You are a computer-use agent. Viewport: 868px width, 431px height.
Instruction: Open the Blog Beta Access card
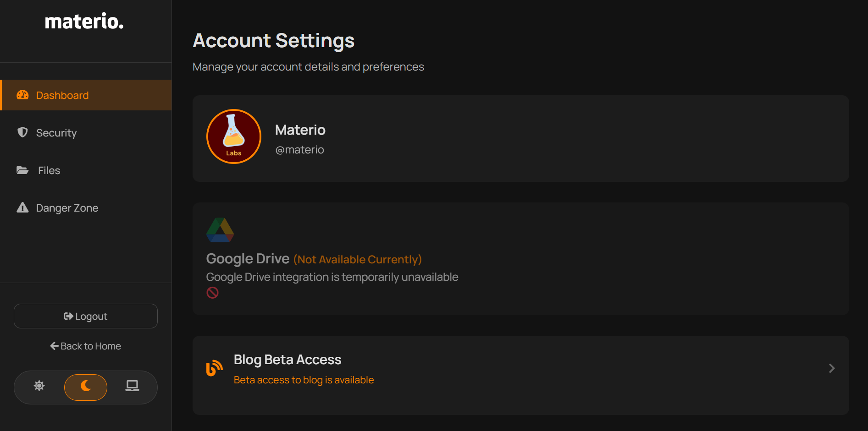click(520, 375)
